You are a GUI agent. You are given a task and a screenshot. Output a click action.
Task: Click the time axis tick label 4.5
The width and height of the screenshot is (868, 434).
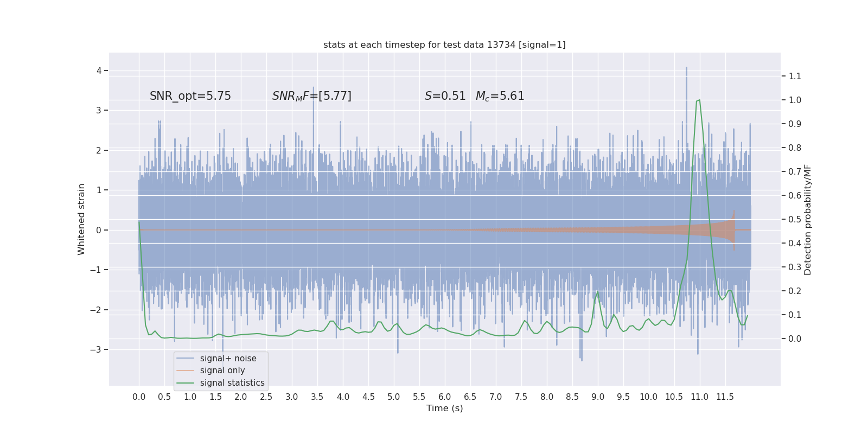click(x=368, y=397)
